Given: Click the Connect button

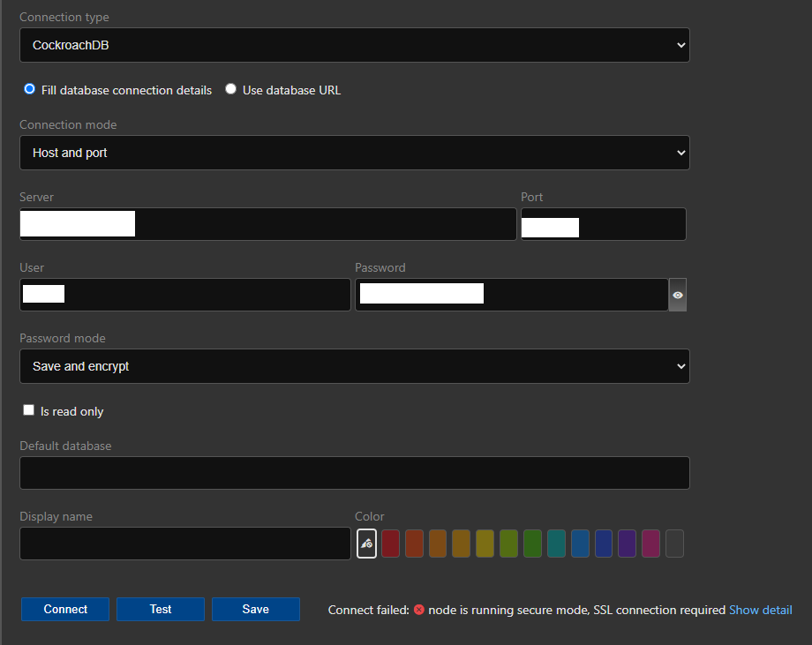Looking at the screenshot, I should [65, 610].
